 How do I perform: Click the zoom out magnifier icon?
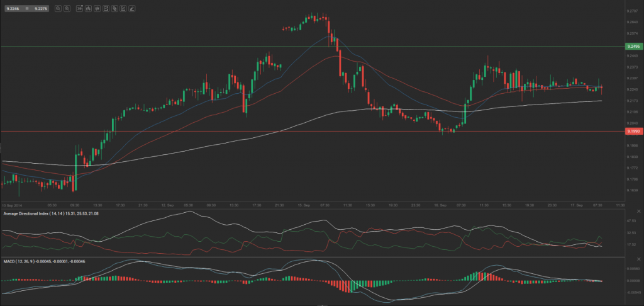pos(67,9)
